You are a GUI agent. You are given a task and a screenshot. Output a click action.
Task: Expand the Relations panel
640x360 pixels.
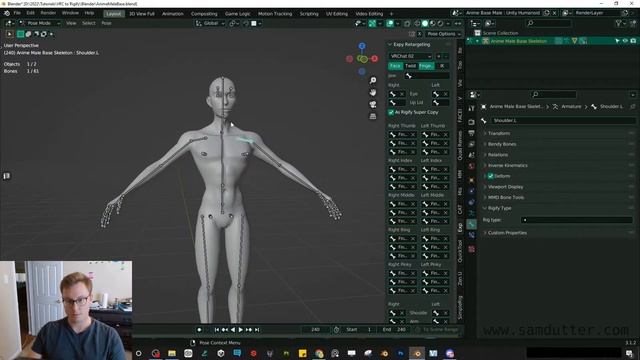(498, 155)
